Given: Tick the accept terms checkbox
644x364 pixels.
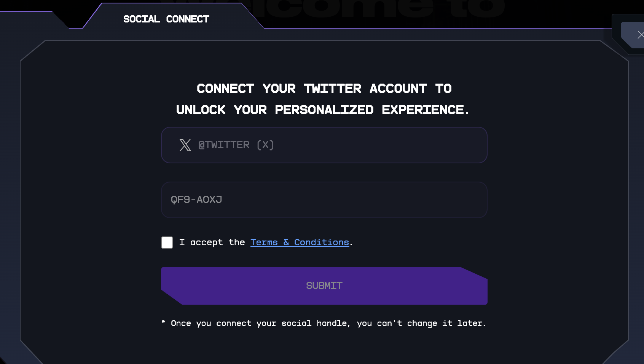Looking at the screenshot, I should [x=167, y=243].
